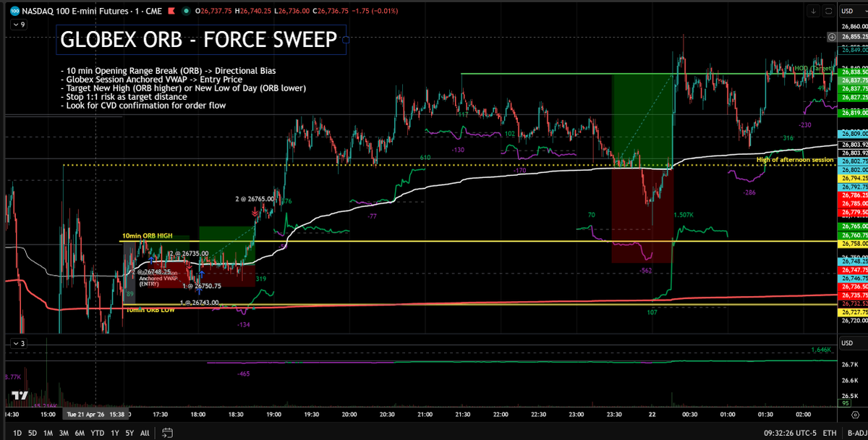Click the 1.507K CVD value label
Screen dimensions: 868x440
[x=684, y=215]
